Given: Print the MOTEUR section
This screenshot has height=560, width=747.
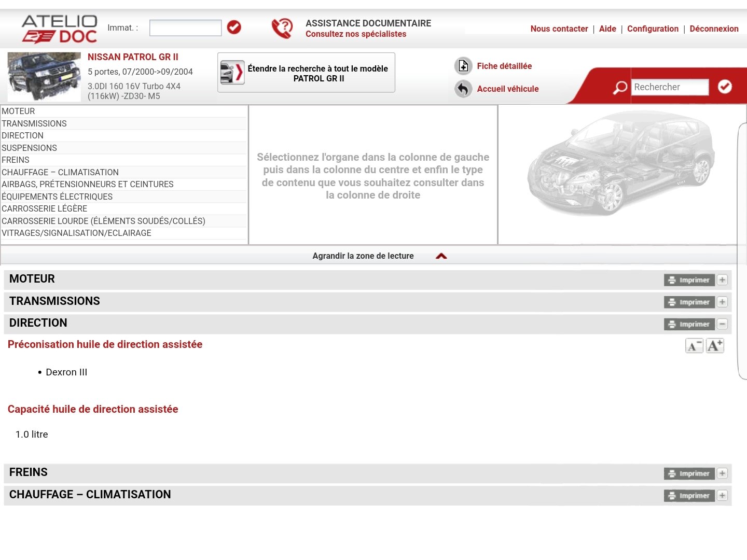Looking at the screenshot, I should [689, 280].
